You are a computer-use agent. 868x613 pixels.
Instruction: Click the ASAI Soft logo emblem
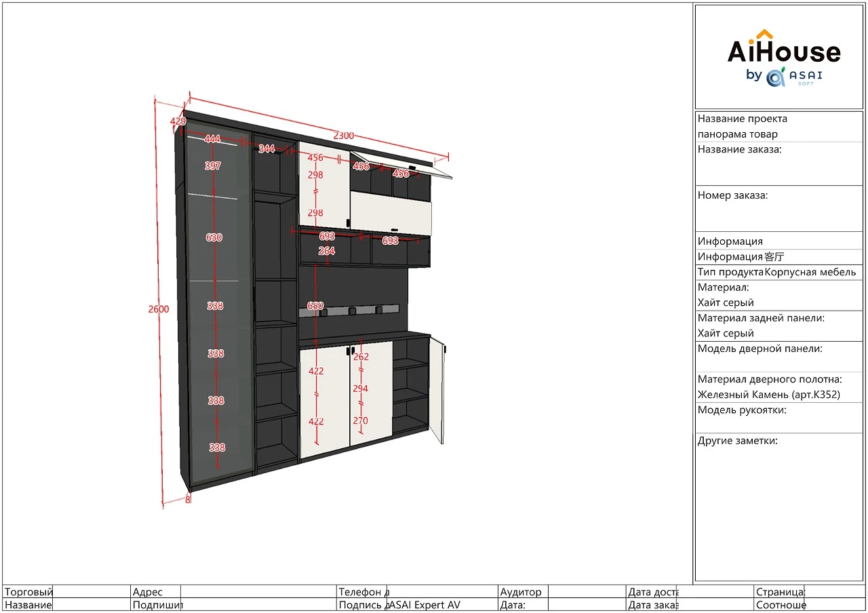[775, 77]
